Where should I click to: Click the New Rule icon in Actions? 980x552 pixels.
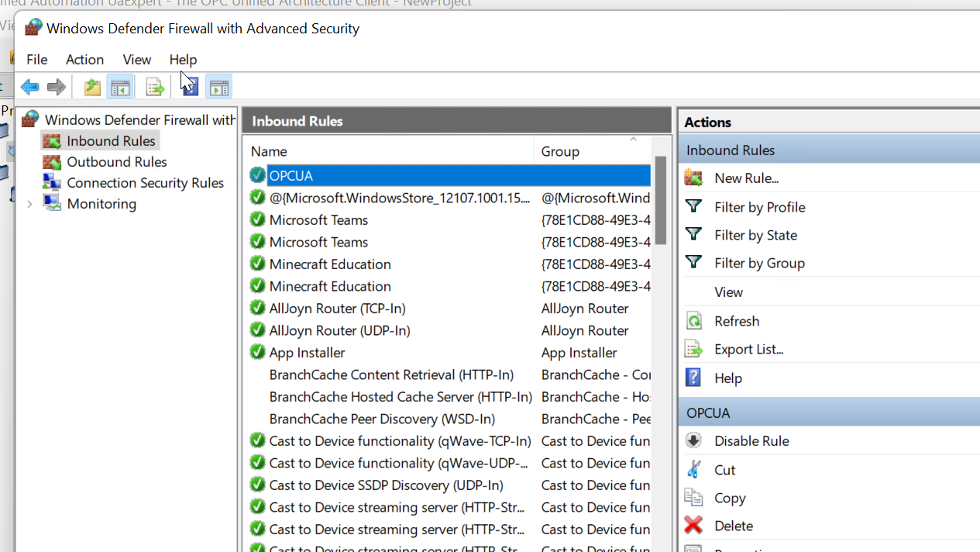693,178
